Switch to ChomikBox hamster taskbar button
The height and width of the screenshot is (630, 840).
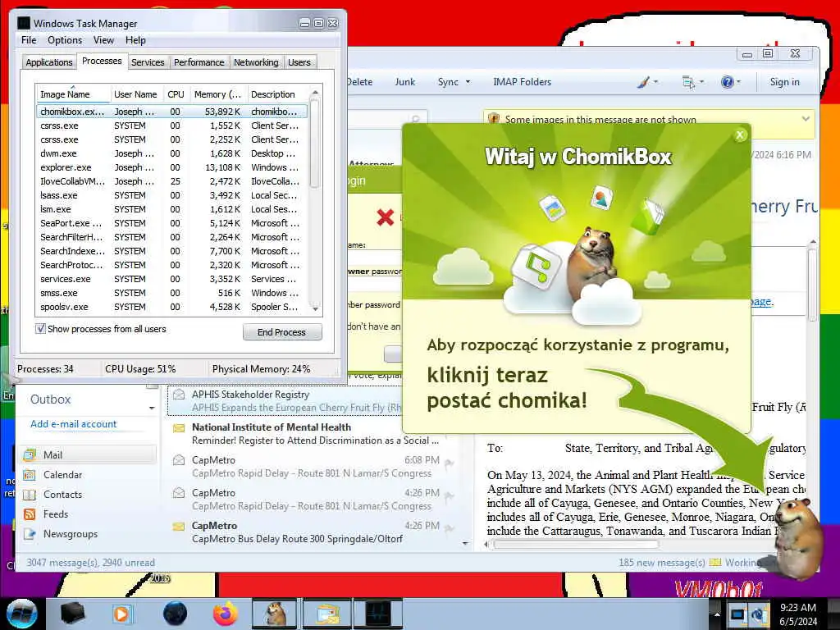click(275, 614)
